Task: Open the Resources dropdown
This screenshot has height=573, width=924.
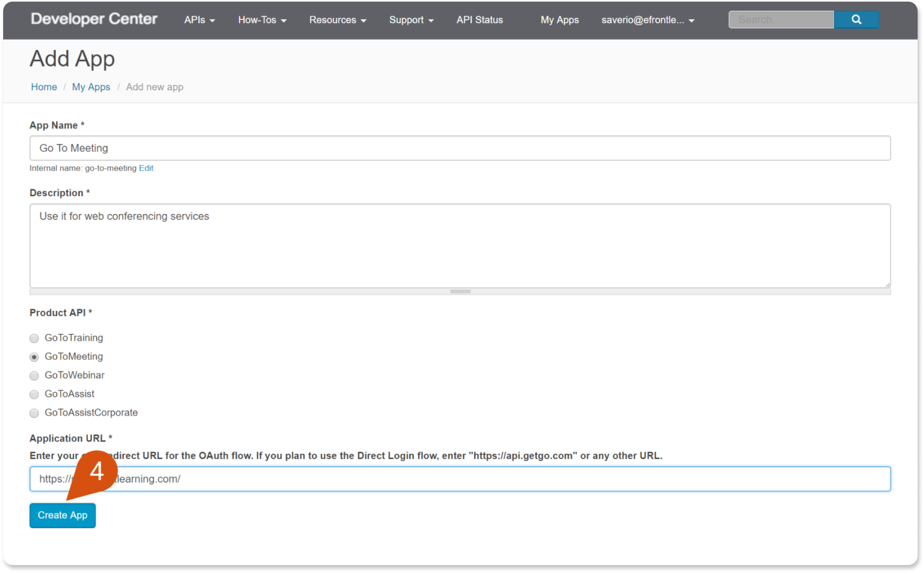Action: pyautogui.click(x=338, y=20)
